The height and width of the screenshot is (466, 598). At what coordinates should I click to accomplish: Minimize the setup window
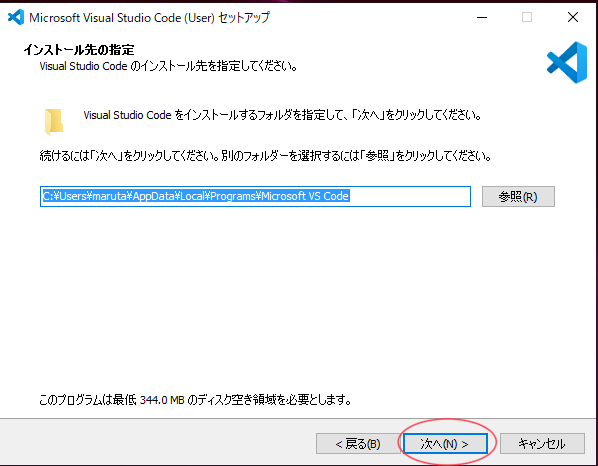pyautogui.click(x=482, y=17)
